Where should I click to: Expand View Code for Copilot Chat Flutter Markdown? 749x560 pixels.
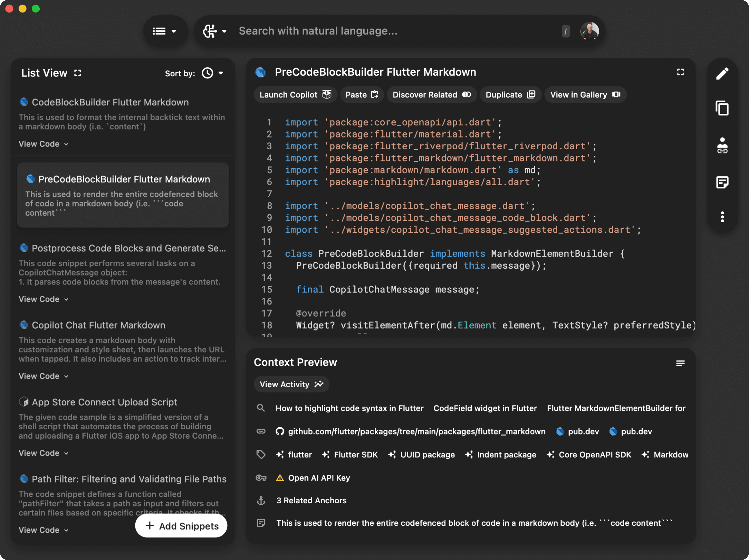pyautogui.click(x=43, y=375)
